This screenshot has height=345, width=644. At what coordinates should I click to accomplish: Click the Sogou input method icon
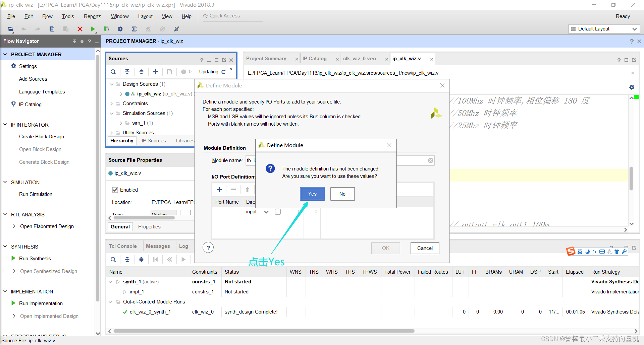tap(571, 251)
